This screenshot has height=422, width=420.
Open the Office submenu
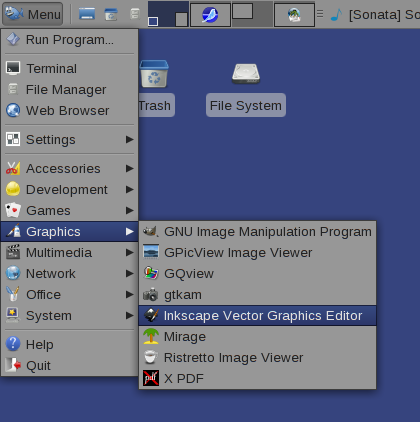(70, 294)
